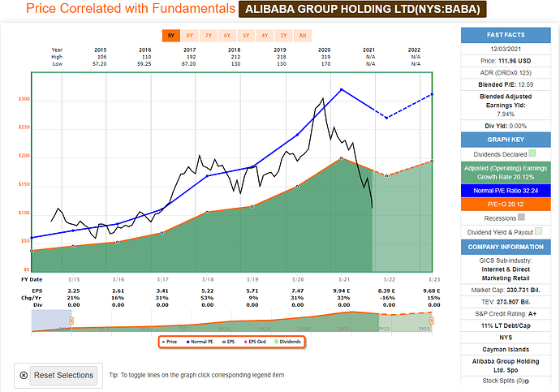Click the S&P Credit Rating: A+ text
Viewport: 560px width, 392px height.
(506, 314)
